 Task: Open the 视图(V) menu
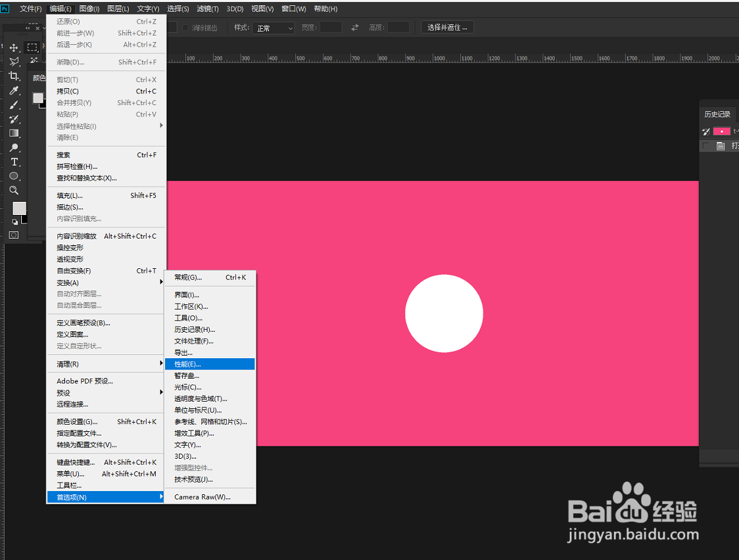coord(262,9)
